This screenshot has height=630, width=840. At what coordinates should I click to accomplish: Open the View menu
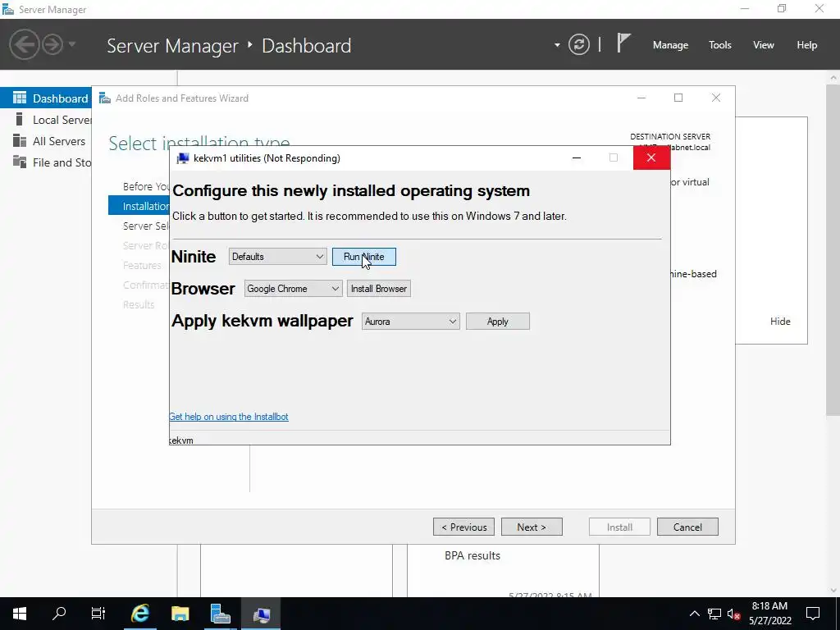tap(763, 45)
